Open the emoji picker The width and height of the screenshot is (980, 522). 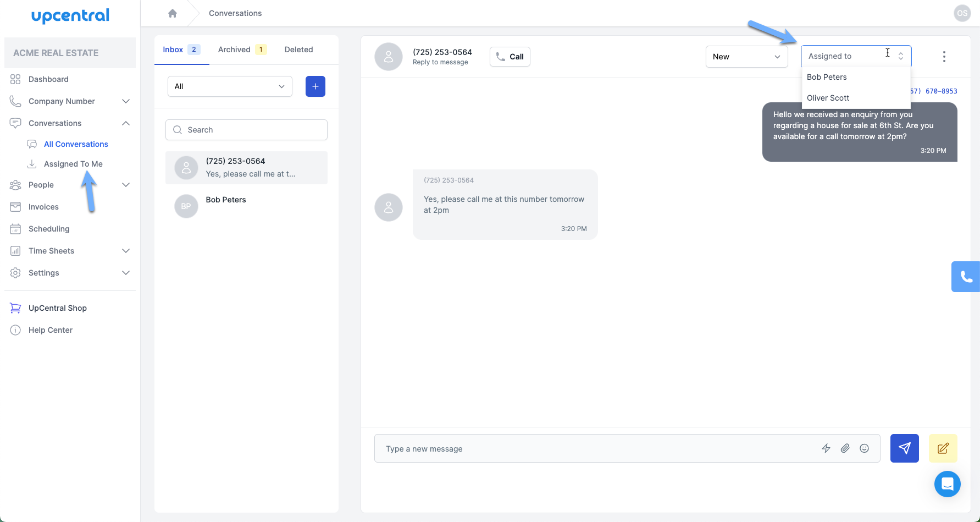click(x=864, y=448)
